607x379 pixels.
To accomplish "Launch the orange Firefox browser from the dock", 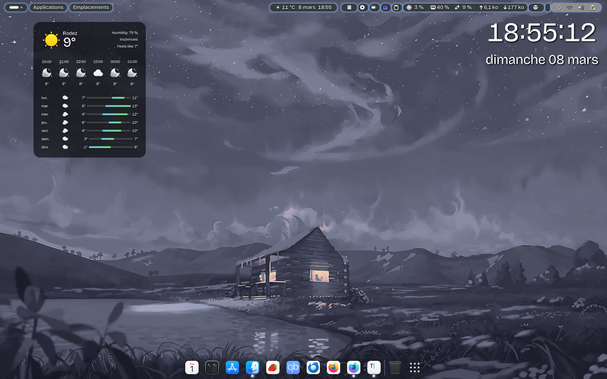I will pos(333,367).
